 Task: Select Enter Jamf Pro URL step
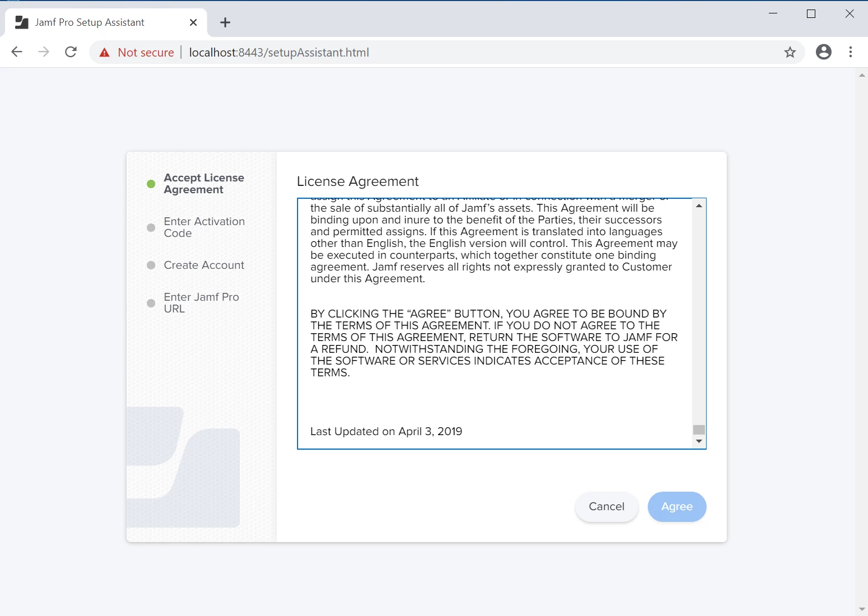coord(201,303)
